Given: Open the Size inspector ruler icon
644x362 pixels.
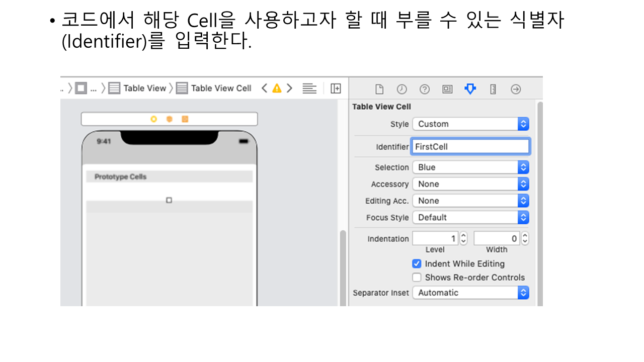Looking at the screenshot, I should [493, 89].
